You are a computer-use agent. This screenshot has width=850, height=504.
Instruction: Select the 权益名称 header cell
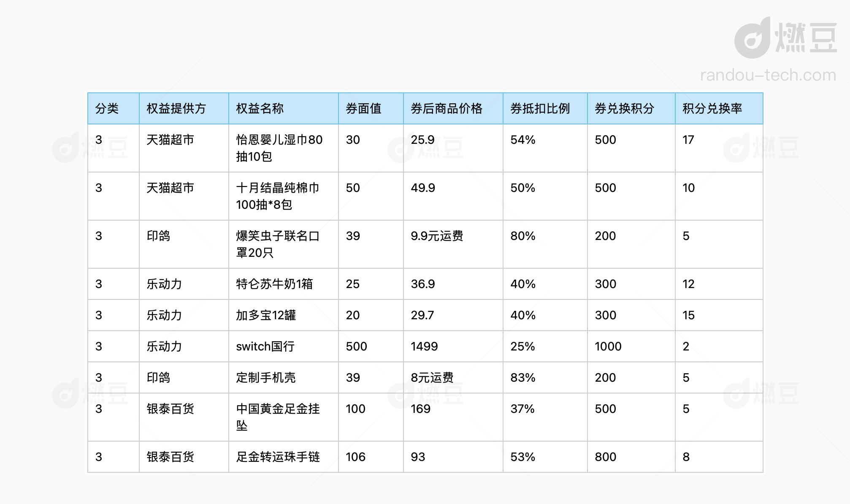[260, 109]
